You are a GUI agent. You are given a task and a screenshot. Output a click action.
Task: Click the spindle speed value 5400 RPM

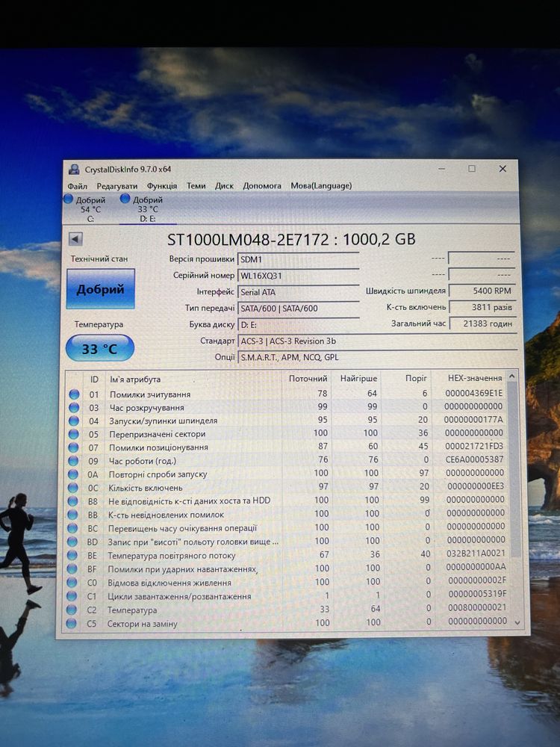tap(482, 291)
